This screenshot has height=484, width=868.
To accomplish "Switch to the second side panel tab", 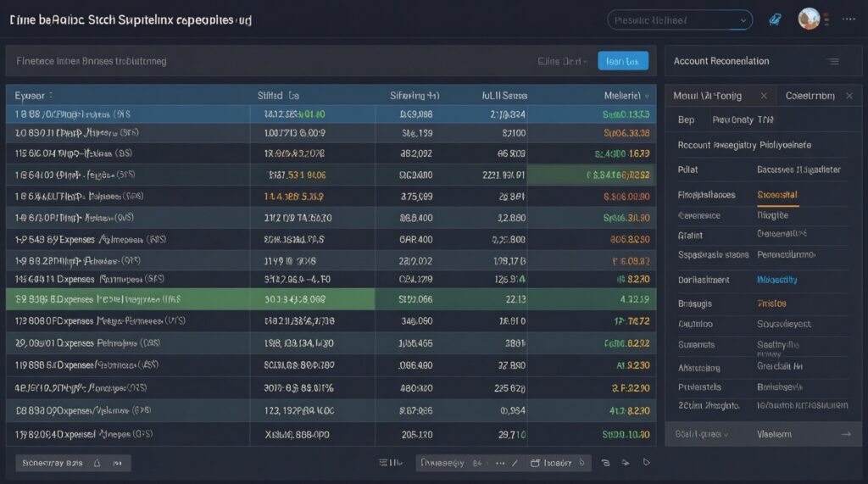I will (x=810, y=97).
